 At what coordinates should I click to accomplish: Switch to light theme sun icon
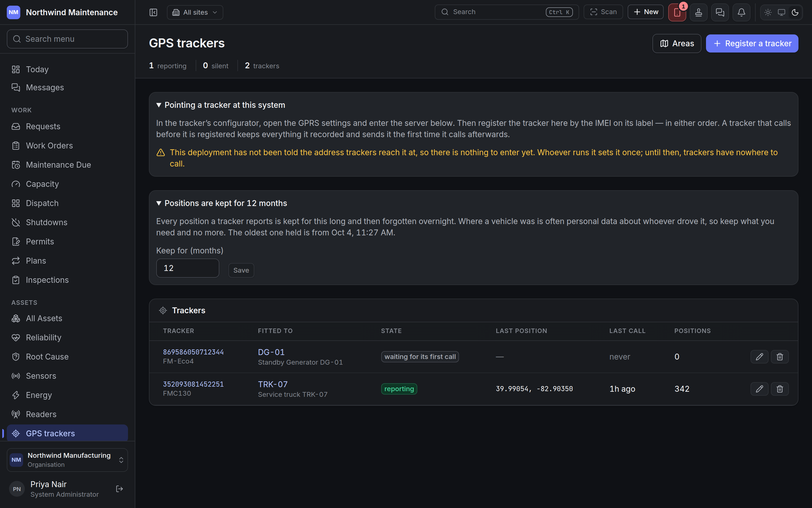768,12
